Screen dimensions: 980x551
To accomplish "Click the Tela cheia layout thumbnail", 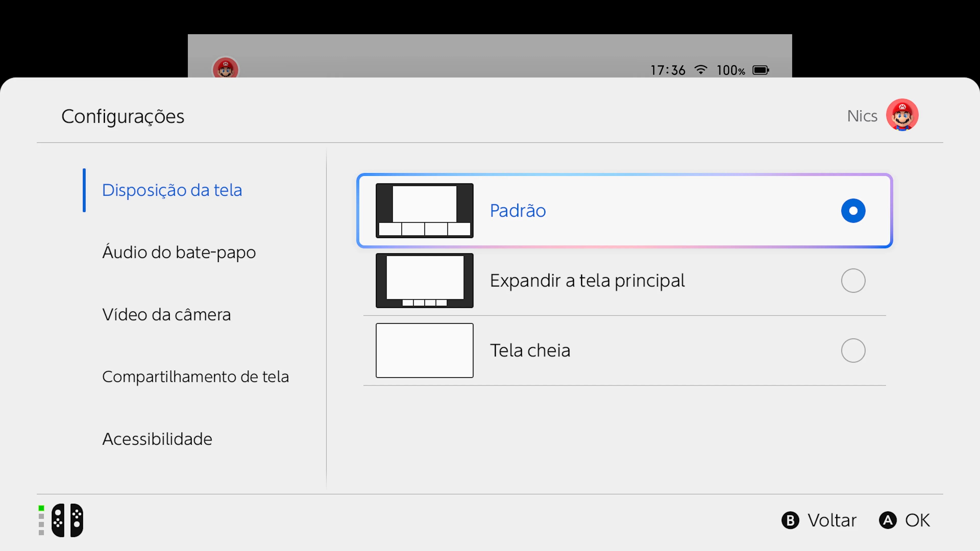I will (x=425, y=350).
